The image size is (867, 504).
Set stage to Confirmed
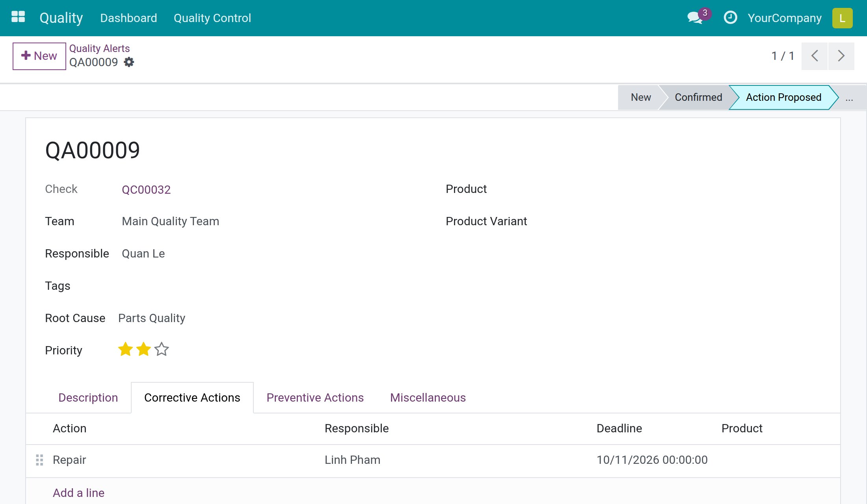698,97
